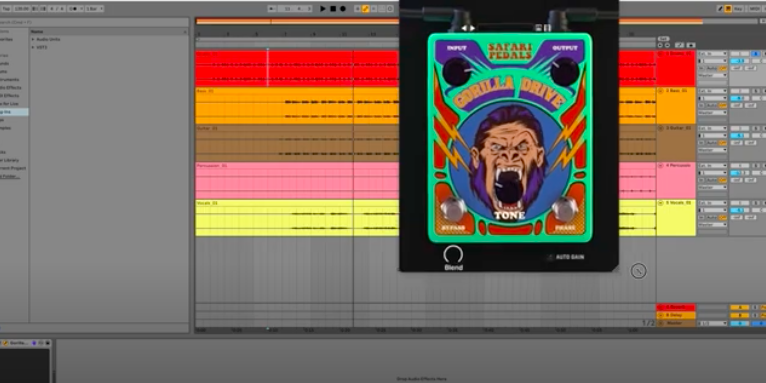Click the plugin resize handle icon
This screenshot has height=383, width=766.
[x=638, y=271]
